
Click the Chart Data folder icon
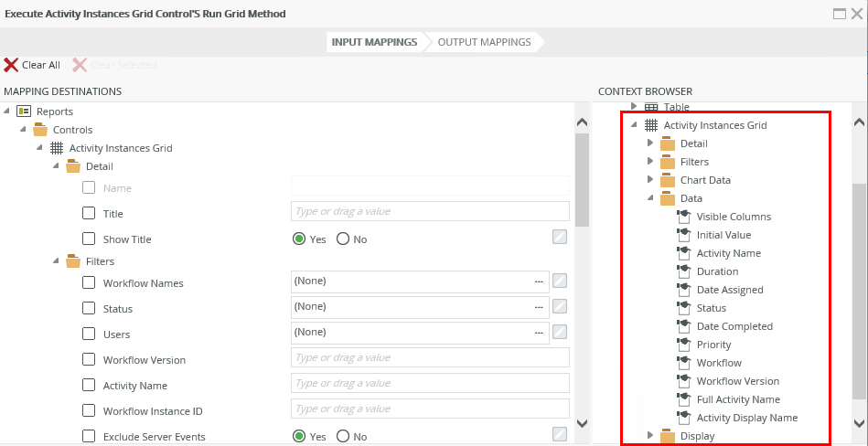coord(667,180)
